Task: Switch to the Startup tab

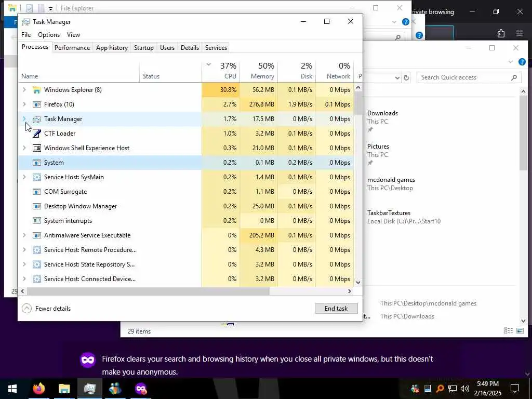Action: point(144,48)
